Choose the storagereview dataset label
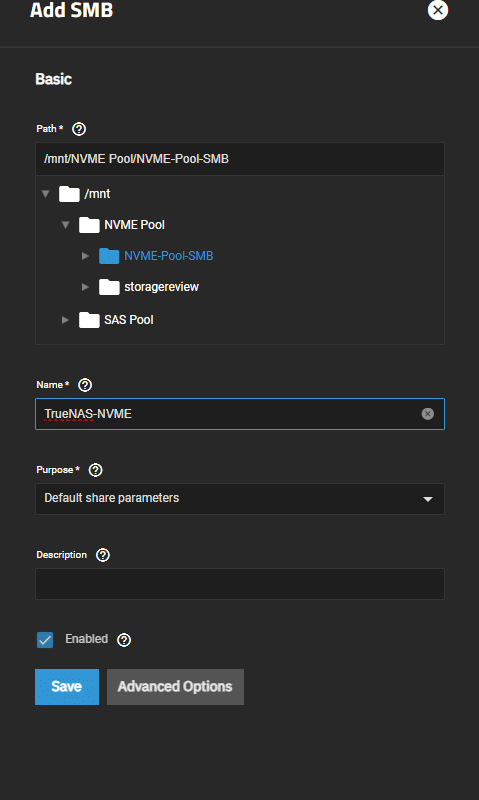This screenshot has height=800, width=479. coord(161,287)
